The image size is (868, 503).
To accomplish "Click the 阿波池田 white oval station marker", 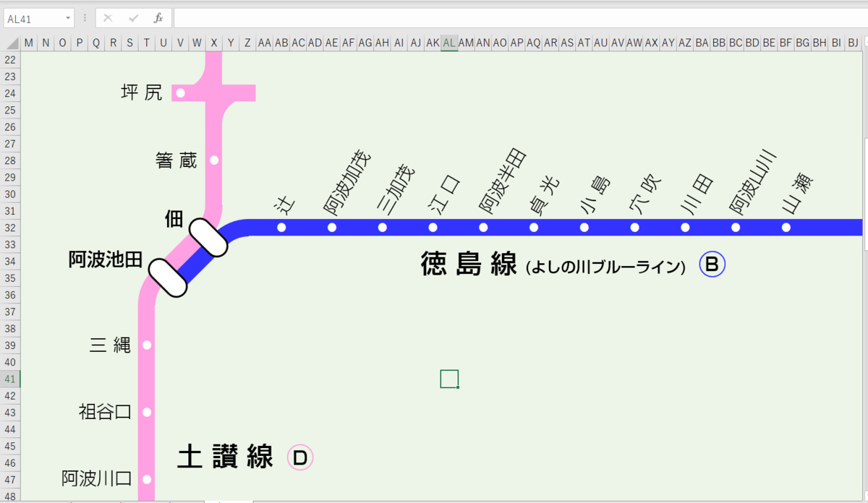I will click(168, 278).
